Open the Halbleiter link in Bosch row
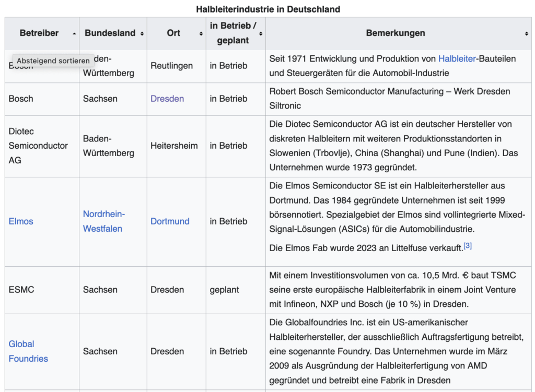Screen dimensions: 535x392 (457, 58)
